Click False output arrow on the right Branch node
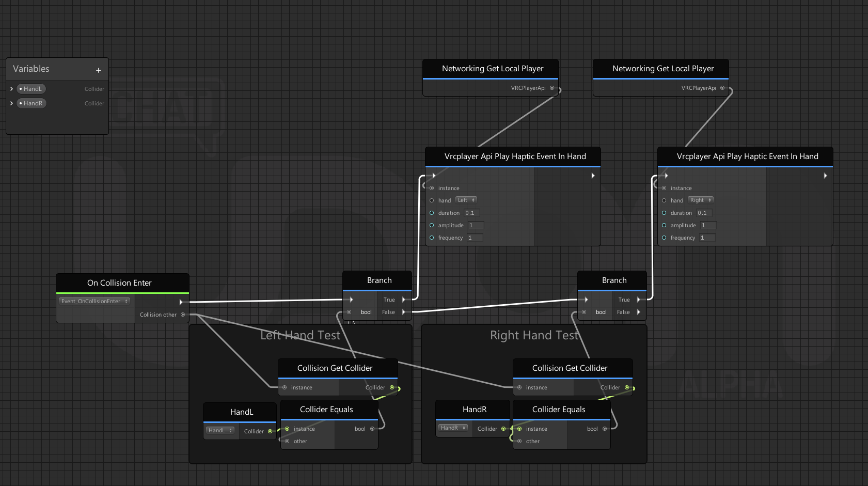This screenshot has width=868, height=486. click(639, 312)
